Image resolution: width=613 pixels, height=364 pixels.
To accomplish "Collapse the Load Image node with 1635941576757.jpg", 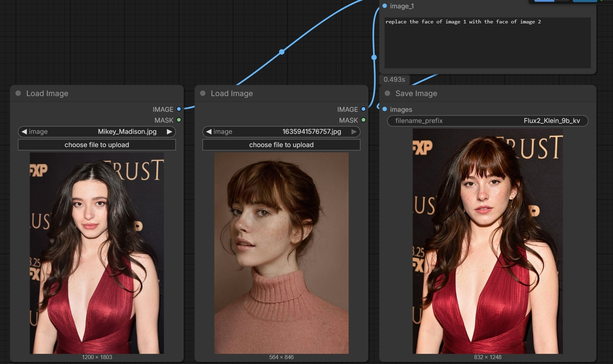I will point(203,93).
